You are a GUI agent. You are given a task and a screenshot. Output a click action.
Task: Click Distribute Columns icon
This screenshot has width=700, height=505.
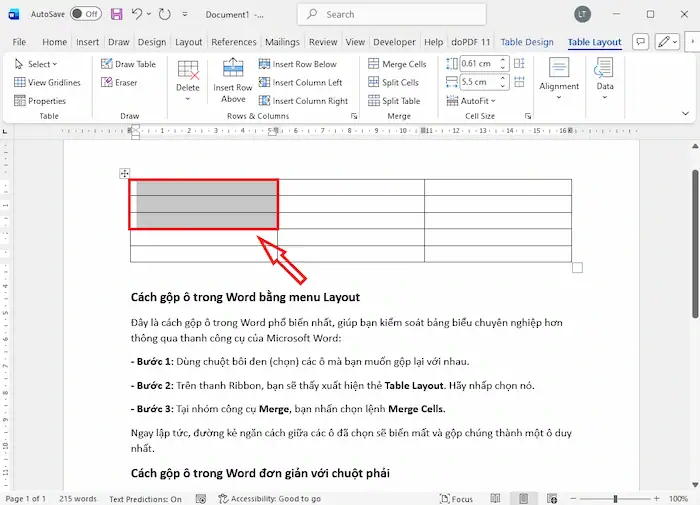tap(519, 82)
